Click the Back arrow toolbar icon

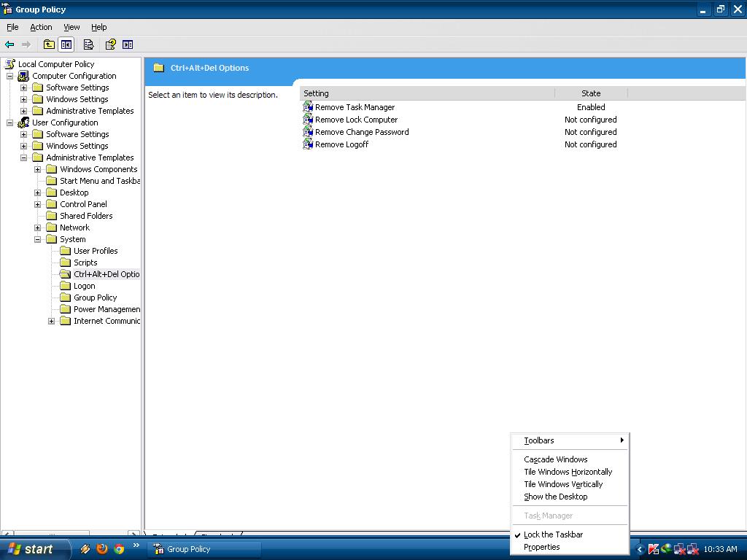(x=9, y=44)
